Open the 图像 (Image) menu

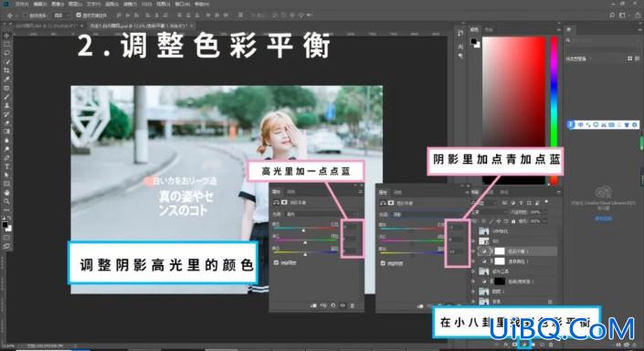point(58,4)
